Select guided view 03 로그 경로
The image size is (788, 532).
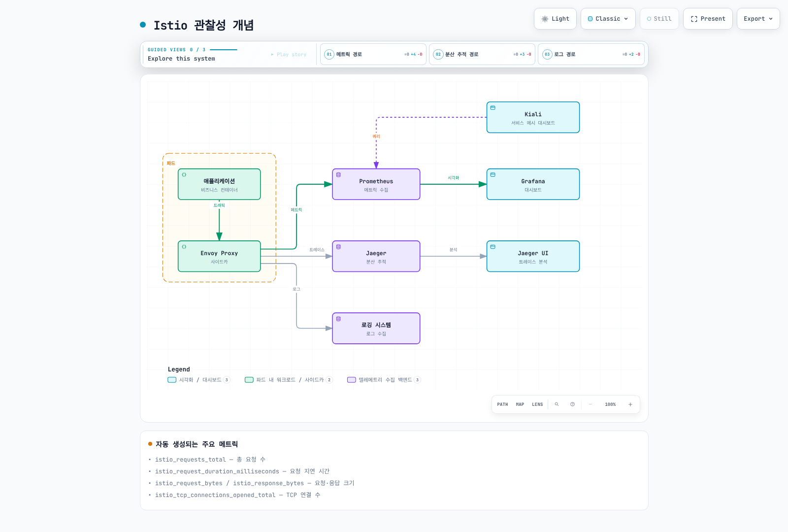pos(591,54)
